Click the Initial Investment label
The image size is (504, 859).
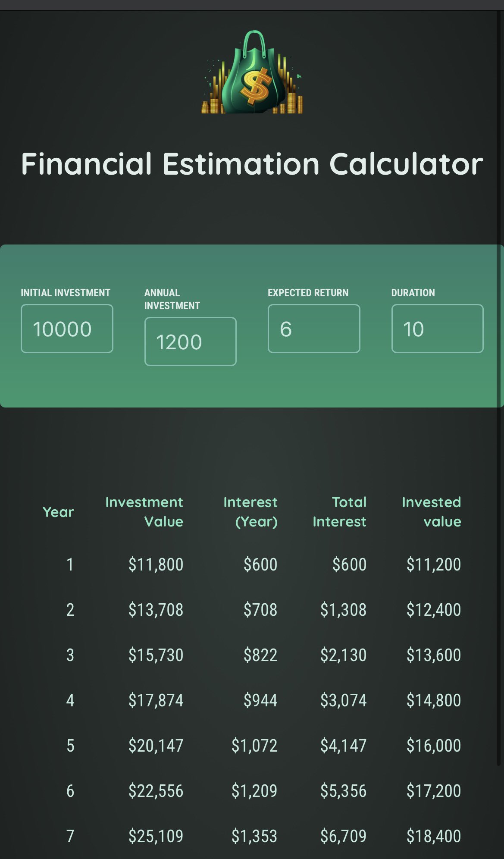pos(66,293)
